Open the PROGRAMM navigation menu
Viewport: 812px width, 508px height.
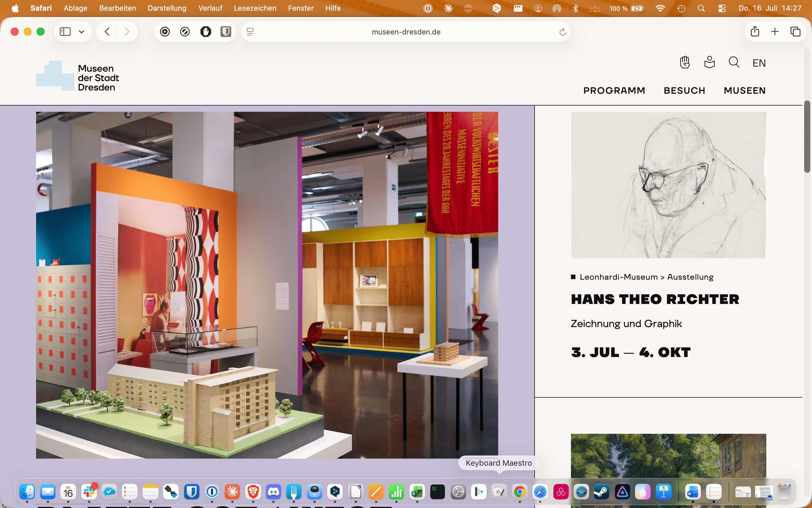(614, 90)
